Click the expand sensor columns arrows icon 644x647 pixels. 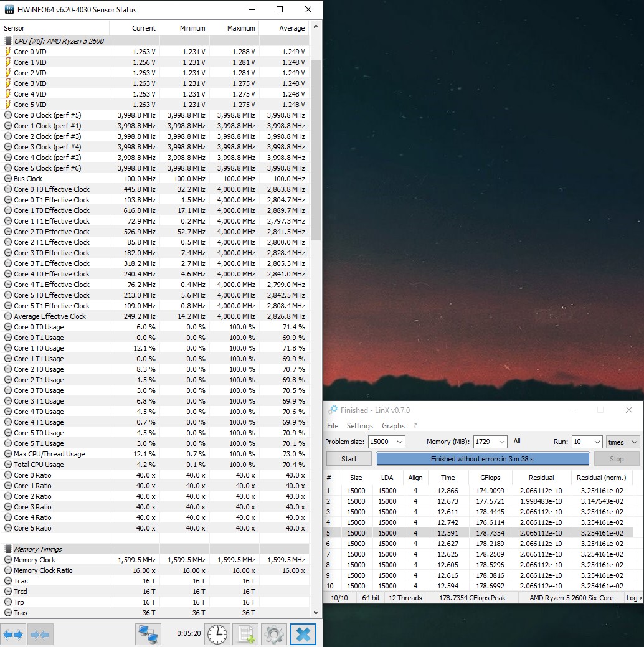pyautogui.click(x=13, y=634)
